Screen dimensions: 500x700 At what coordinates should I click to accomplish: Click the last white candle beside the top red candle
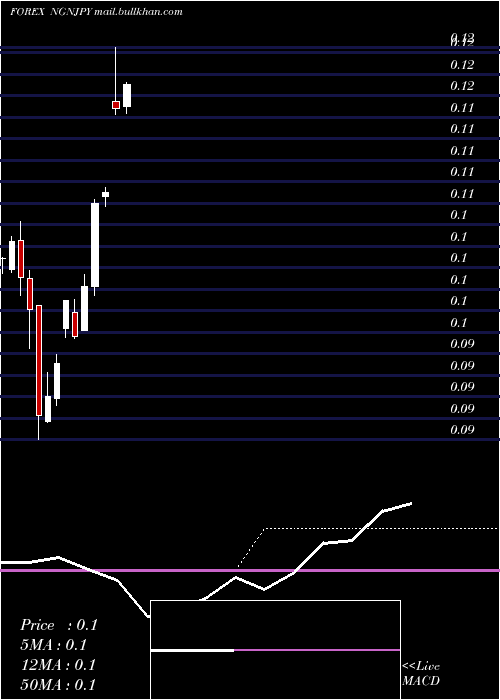127,95
